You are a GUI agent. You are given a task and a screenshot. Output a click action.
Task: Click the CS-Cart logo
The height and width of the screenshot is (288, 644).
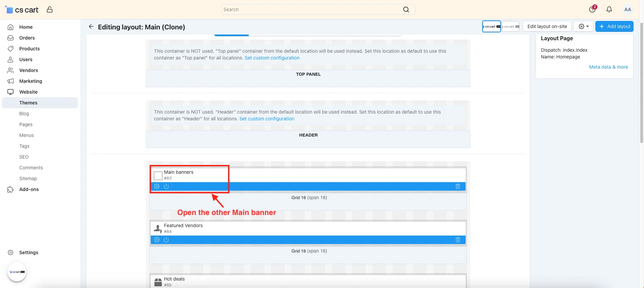point(22,9)
